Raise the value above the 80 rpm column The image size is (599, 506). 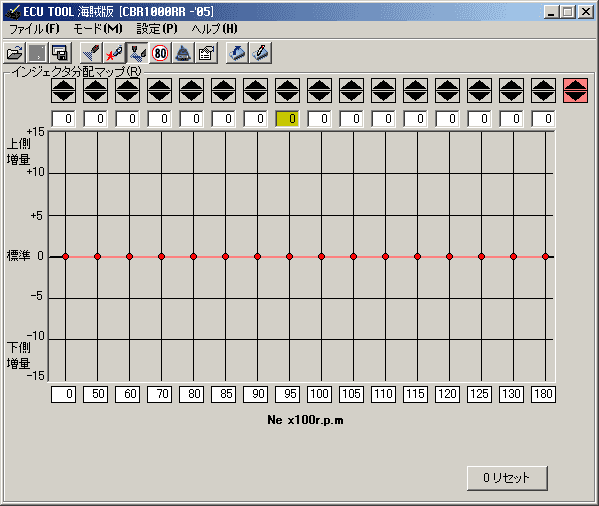coord(192,85)
